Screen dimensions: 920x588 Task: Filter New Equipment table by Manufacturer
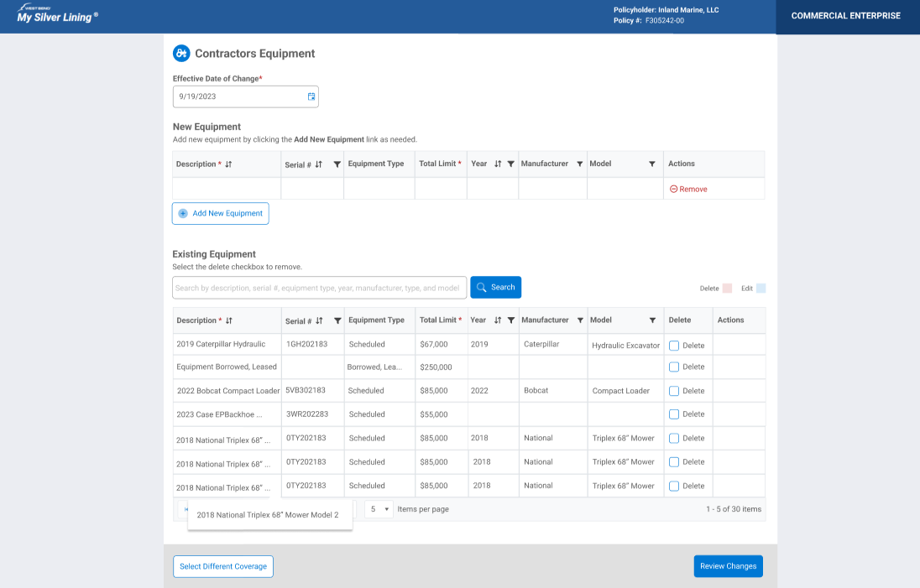pyautogui.click(x=580, y=164)
